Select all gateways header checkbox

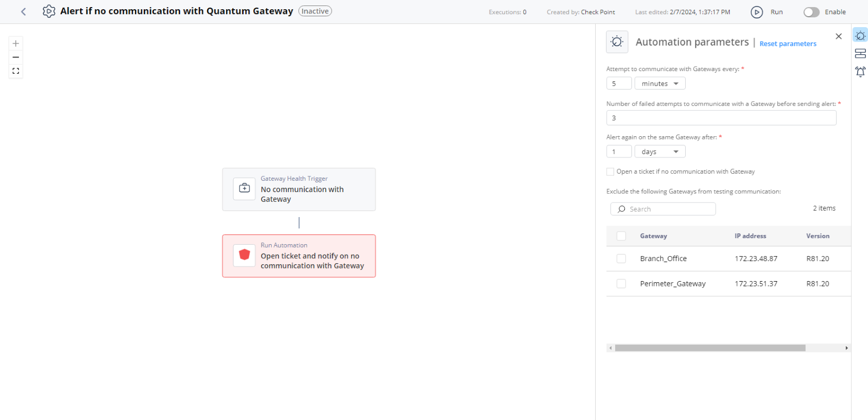(621, 236)
